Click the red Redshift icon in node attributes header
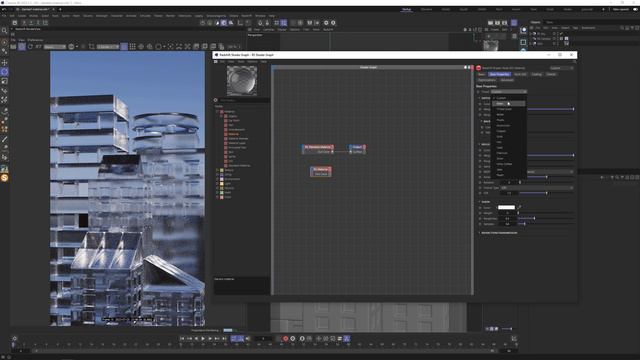The height and width of the screenshot is (360, 640). (x=478, y=68)
